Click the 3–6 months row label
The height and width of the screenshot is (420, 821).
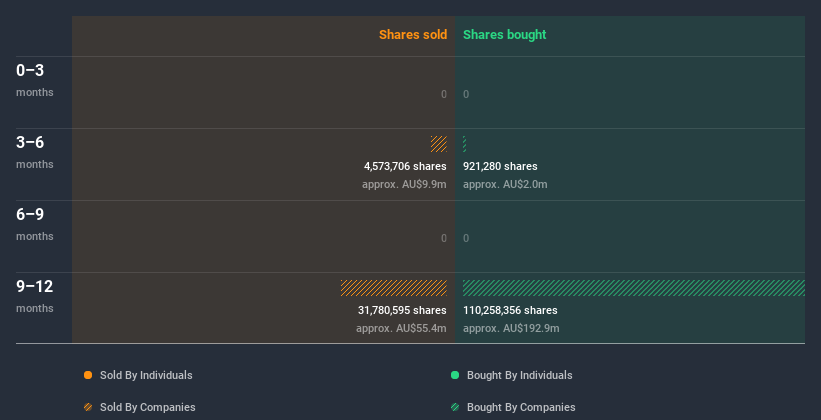click(x=35, y=152)
